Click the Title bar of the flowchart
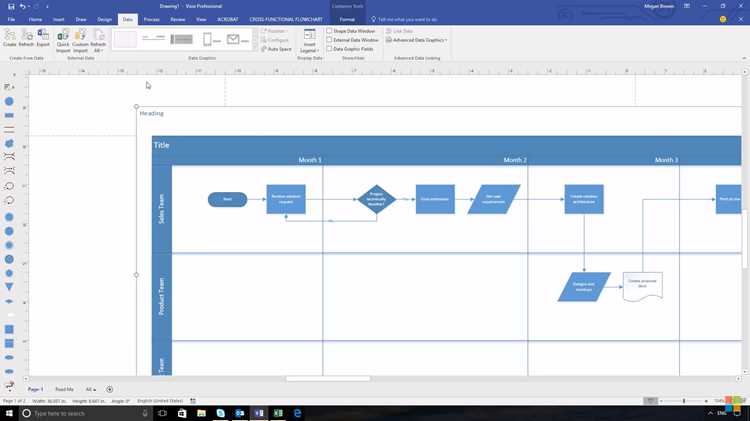The image size is (750, 421). [x=447, y=145]
